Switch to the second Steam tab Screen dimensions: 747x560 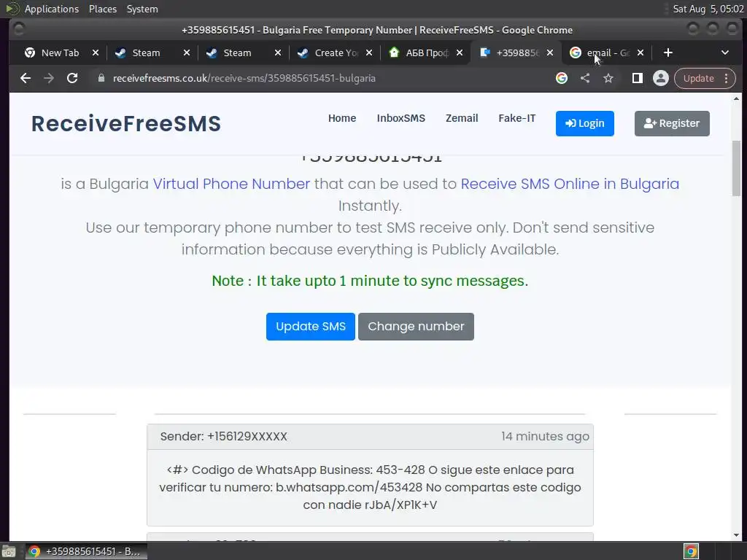tap(237, 52)
